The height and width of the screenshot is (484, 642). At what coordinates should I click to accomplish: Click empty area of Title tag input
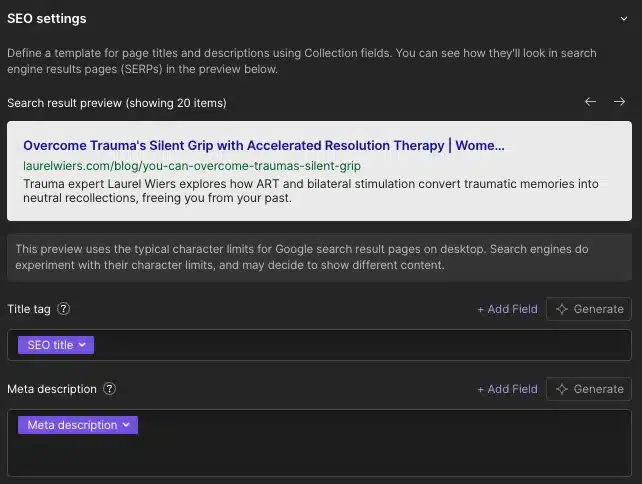click(360, 345)
